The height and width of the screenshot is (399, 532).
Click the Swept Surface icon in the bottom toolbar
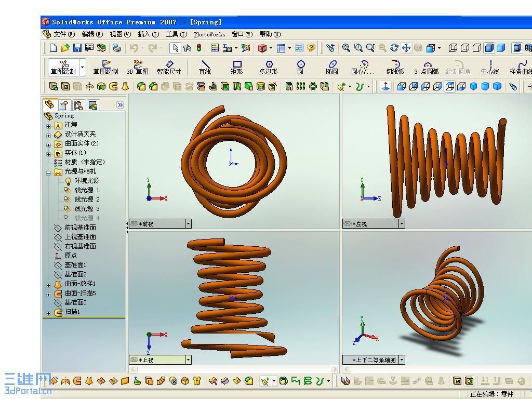pyautogui.click(x=77, y=381)
